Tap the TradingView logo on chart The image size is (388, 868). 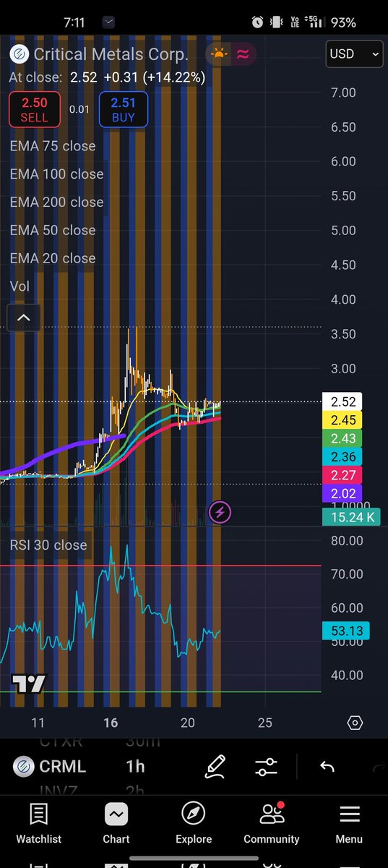29,684
